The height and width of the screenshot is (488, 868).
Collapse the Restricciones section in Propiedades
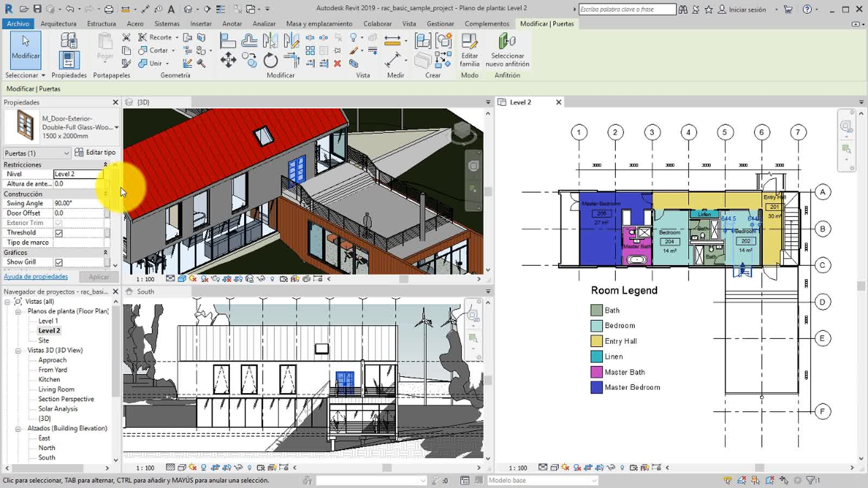106,164
